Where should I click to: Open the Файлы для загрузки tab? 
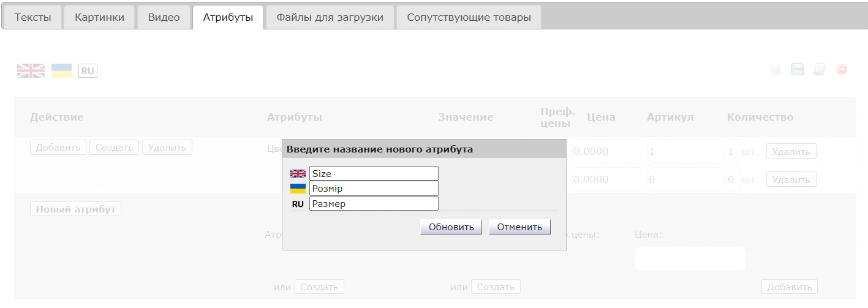point(330,17)
